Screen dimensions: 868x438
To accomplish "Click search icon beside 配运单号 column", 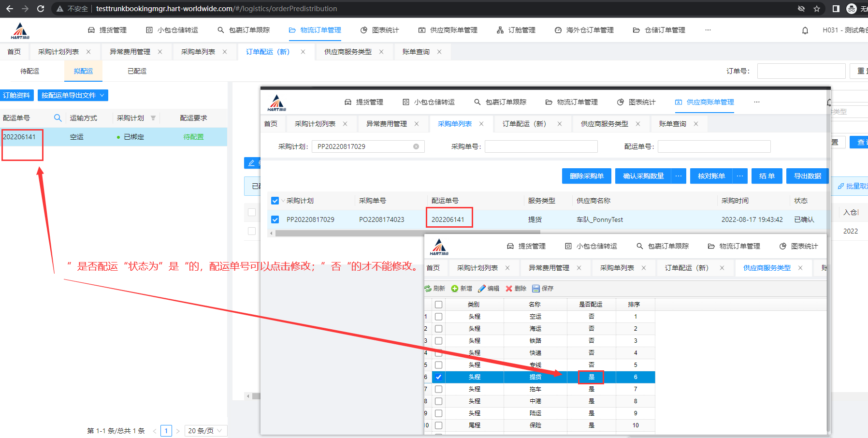I will point(58,118).
